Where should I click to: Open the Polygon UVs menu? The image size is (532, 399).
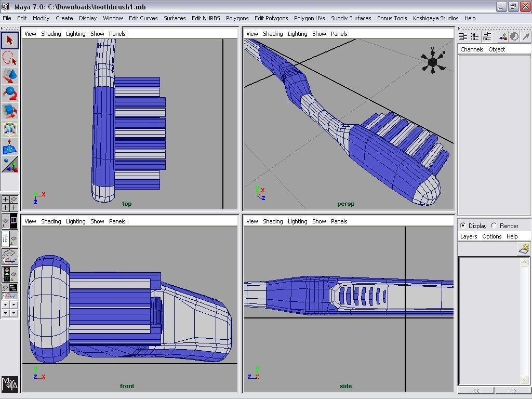pos(309,18)
